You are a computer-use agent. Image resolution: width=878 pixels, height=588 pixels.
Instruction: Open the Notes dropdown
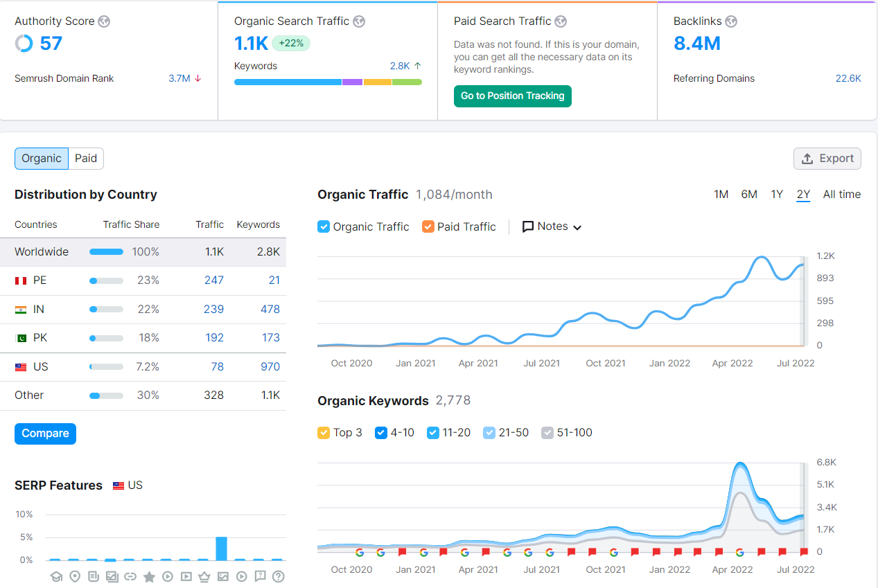click(552, 226)
